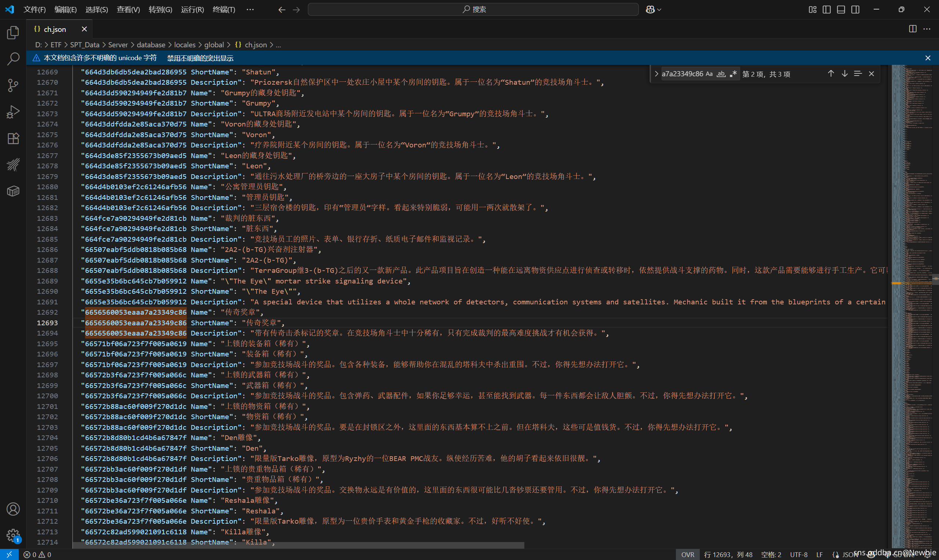Expand replace field in find widget

pos(656,74)
